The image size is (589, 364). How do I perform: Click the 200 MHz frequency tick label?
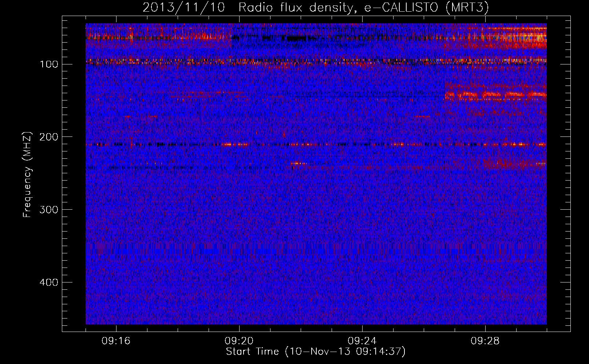(x=49, y=137)
